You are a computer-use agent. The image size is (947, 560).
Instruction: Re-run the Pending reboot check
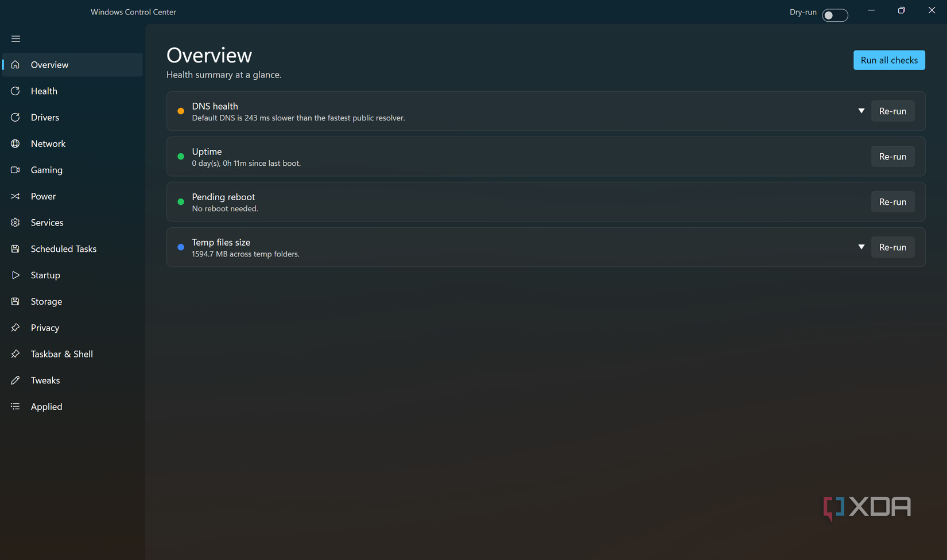892,202
